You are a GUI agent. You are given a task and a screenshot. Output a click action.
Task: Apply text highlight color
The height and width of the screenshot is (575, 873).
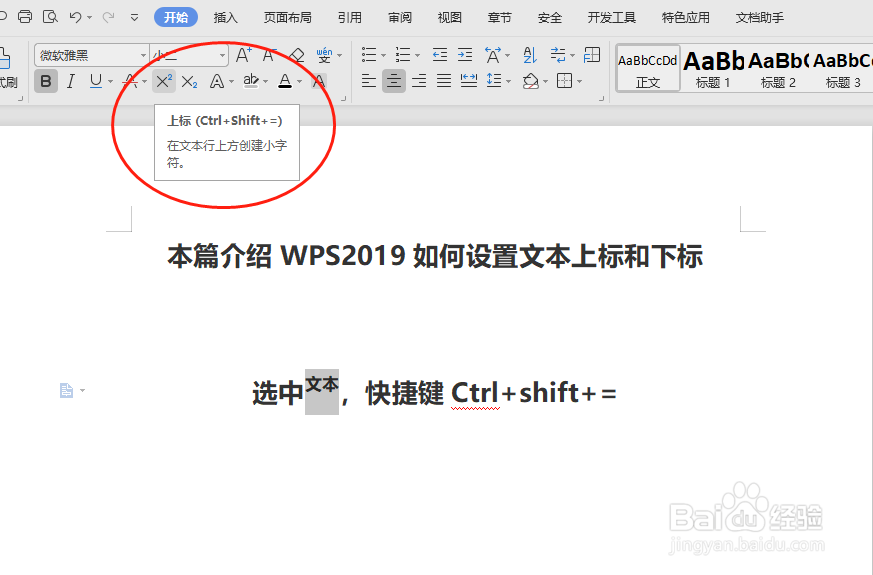251,81
